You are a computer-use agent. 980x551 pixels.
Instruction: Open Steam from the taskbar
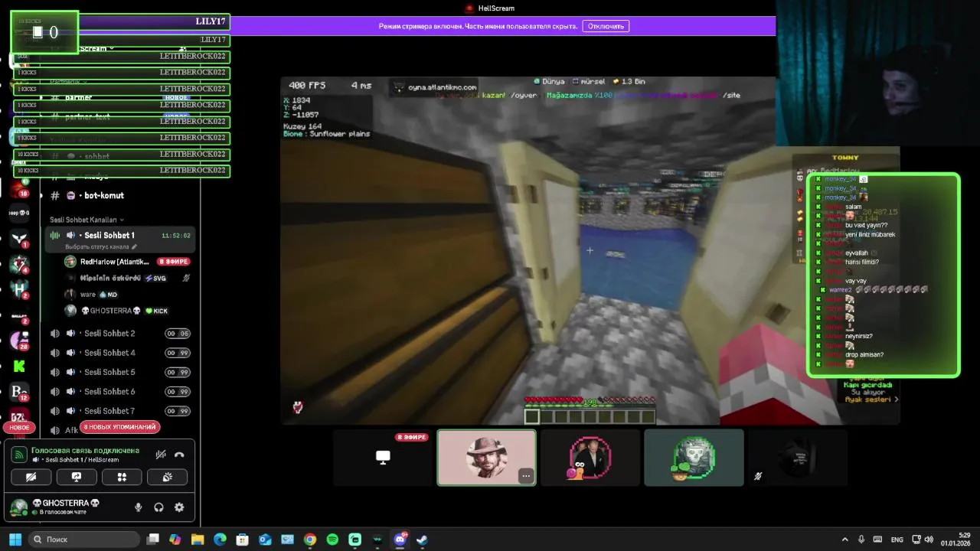(422, 540)
